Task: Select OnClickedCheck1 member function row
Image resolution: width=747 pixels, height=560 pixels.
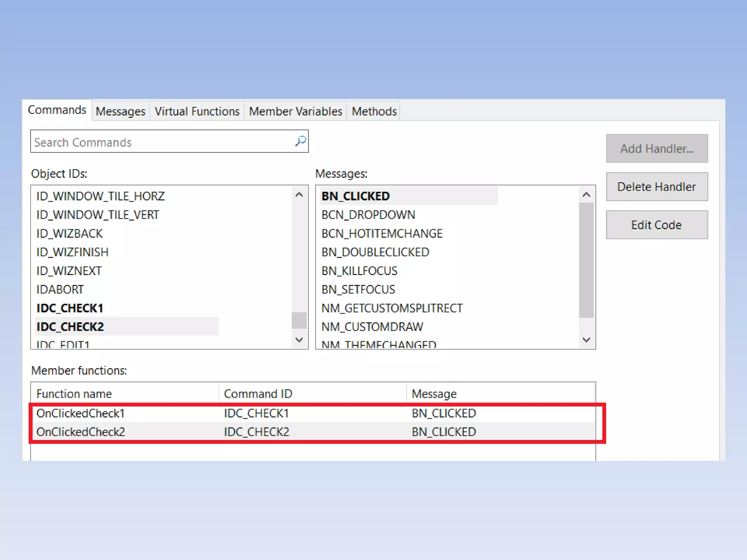Action: click(x=80, y=413)
